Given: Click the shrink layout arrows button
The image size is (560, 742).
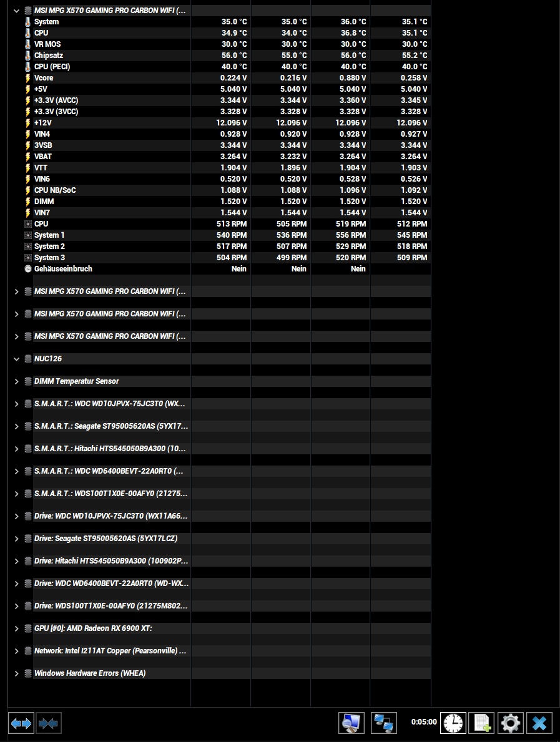Looking at the screenshot, I should click(x=48, y=723).
